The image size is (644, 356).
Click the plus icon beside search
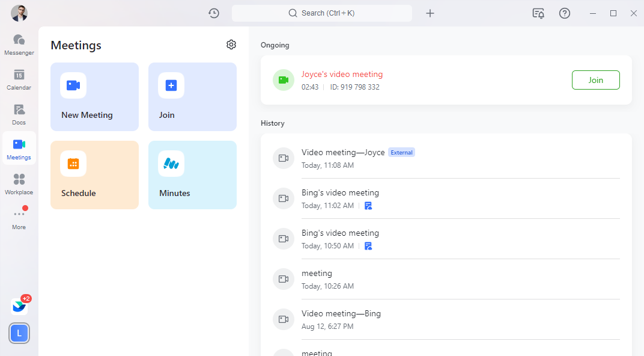coord(430,13)
